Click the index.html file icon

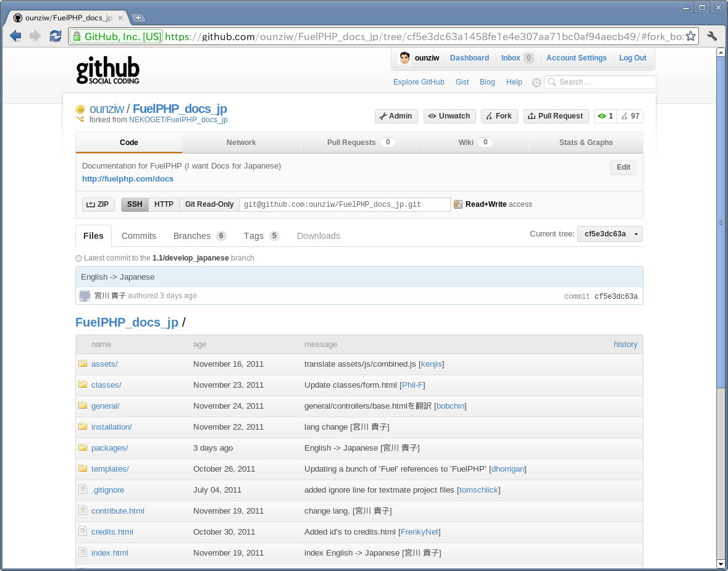(83, 552)
